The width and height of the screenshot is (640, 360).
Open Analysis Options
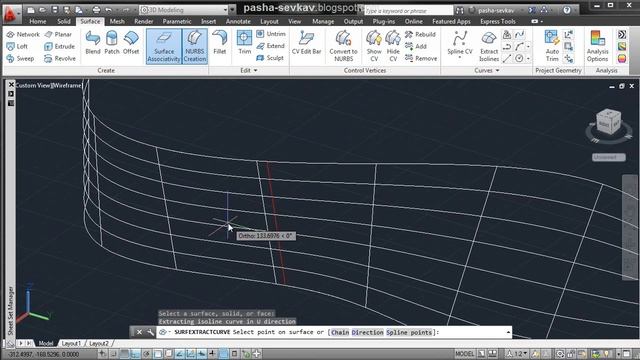coord(598,46)
